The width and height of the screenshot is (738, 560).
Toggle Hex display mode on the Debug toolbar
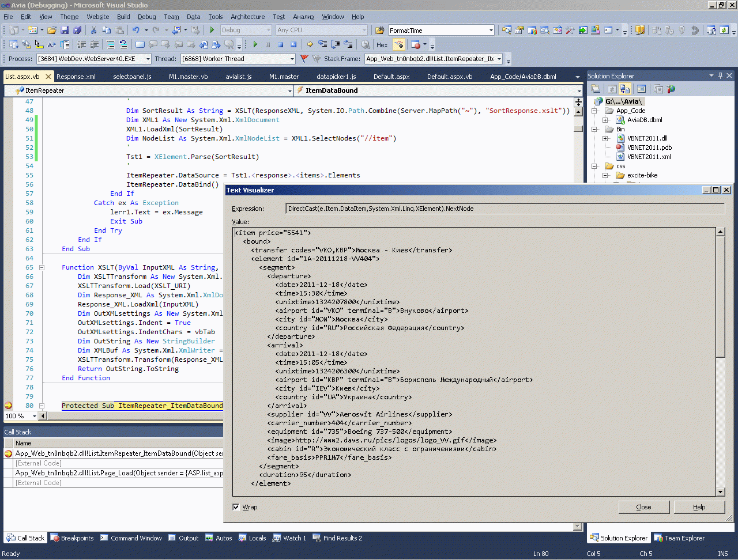pyautogui.click(x=382, y=44)
